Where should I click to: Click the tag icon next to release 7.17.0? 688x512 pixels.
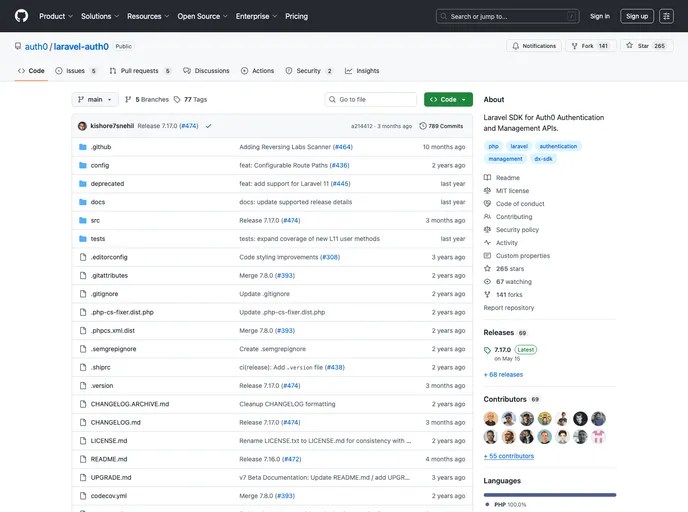[487, 350]
